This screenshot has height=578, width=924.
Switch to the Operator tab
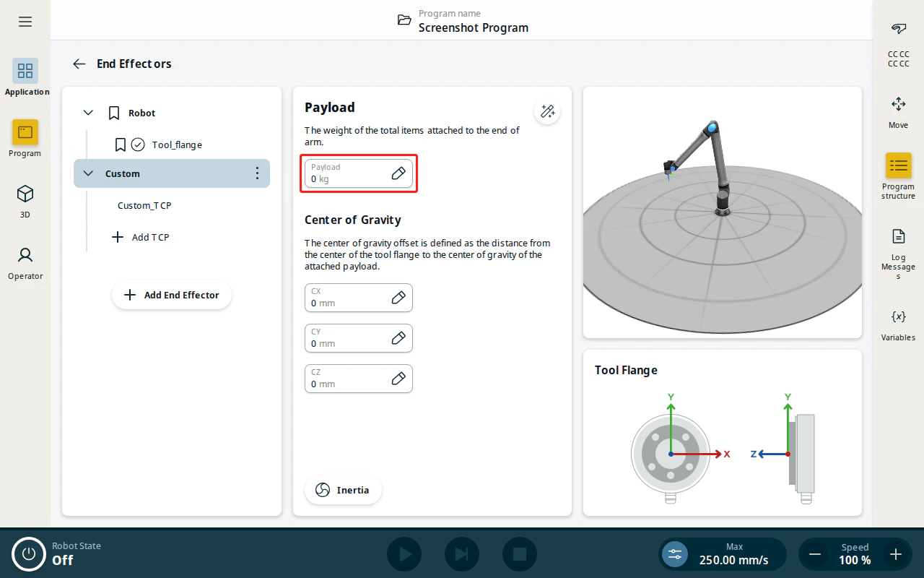click(x=25, y=262)
